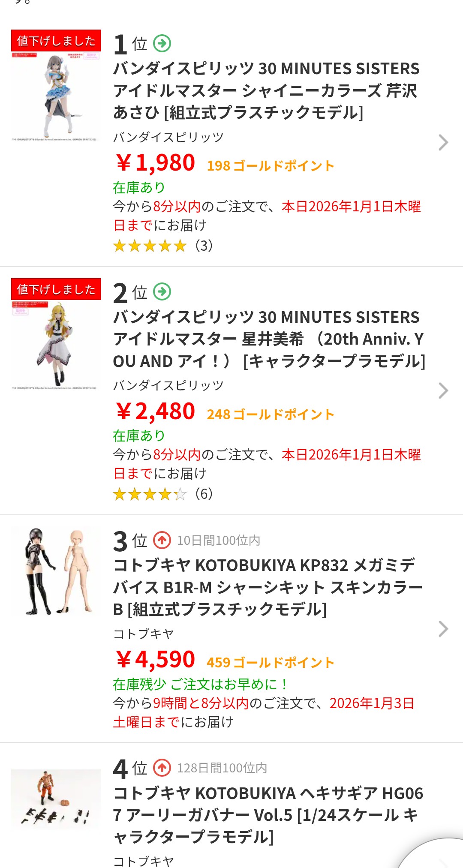This screenshot has width=463, height=868.
Task: Open rank 2 item via right chevron
Action: (443, 390)
